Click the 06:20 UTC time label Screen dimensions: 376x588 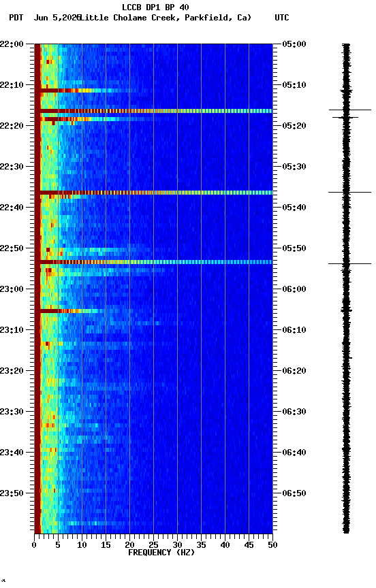tap(294, 371)
